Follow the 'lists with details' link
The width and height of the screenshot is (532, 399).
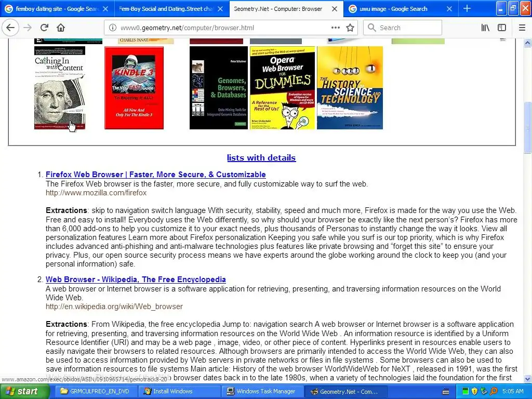tap(261, 158)
